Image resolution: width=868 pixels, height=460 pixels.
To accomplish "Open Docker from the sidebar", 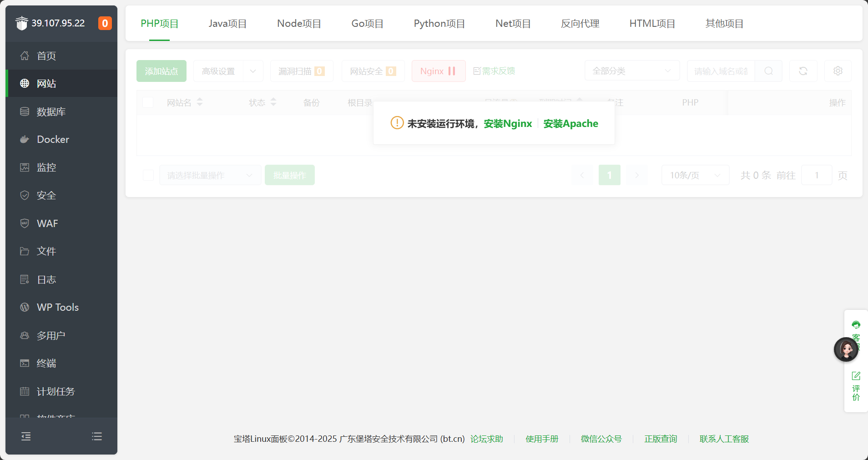I will [53, 140].
